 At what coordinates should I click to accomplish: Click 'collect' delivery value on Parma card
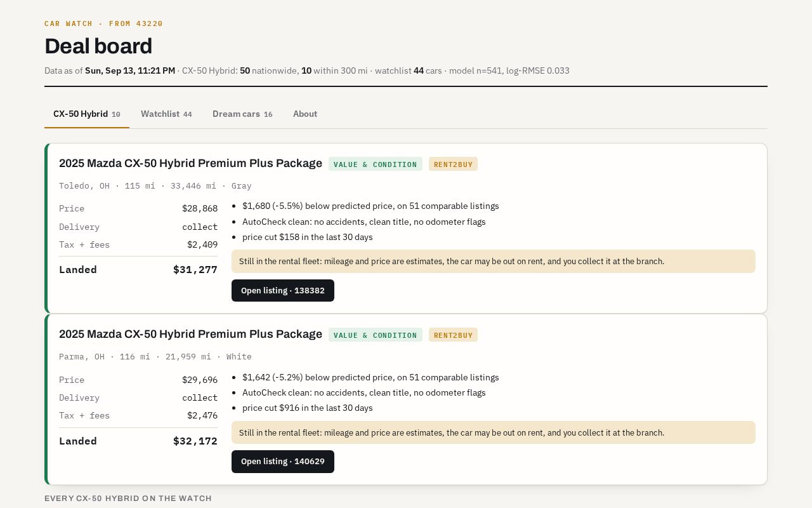pyautogui.click(x=200, y=398)
